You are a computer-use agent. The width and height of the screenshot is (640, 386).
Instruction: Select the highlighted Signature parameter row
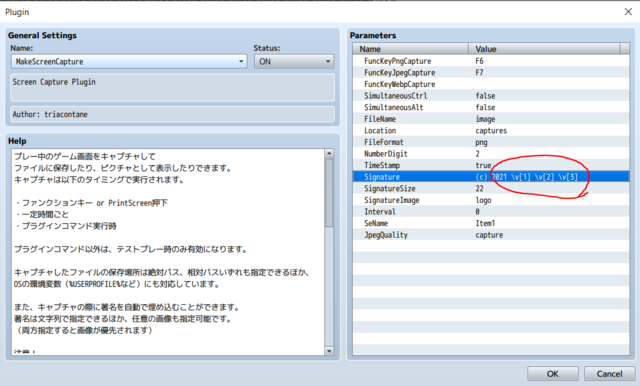(491, 177)
